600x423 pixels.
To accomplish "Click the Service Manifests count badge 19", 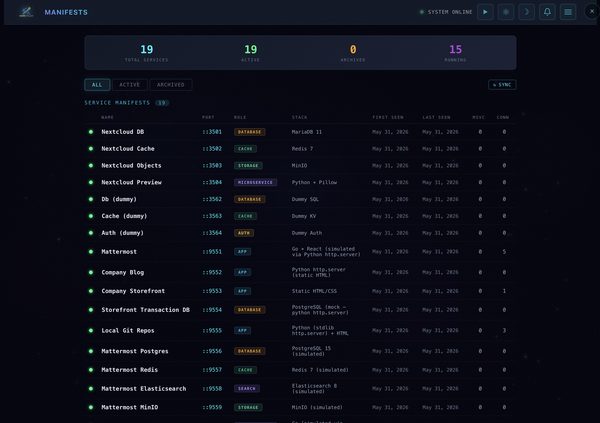I will (162, 103).
